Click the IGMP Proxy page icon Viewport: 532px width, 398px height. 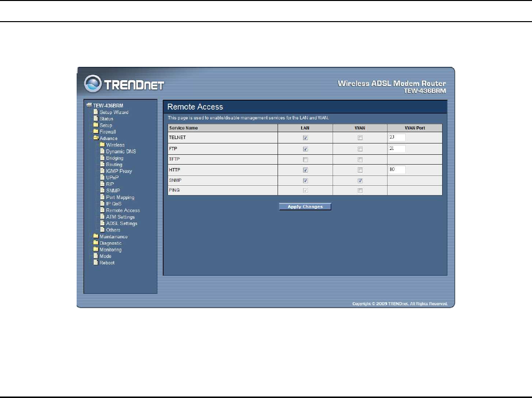pyautogui.click(x=103, y=171)
